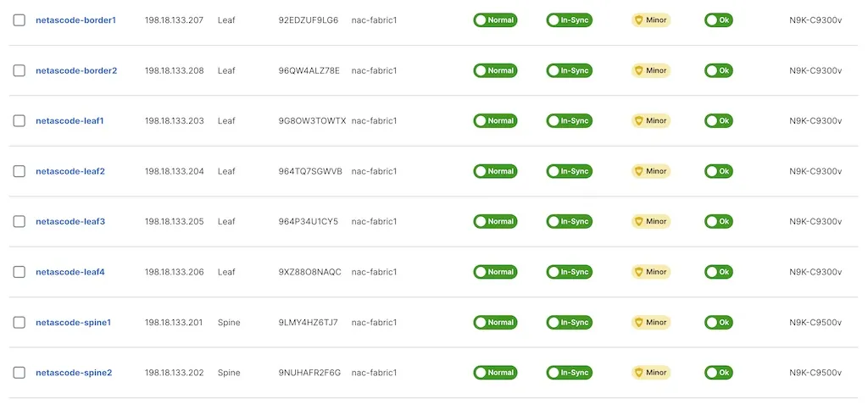
Task: Click Minor shield icon for netascode-spine2
Action: tap(639, 373)
